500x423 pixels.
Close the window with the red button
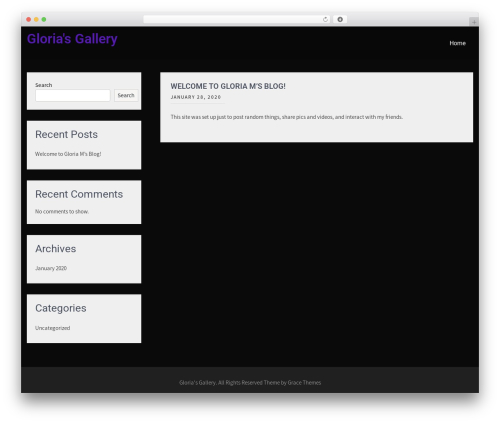29,19
